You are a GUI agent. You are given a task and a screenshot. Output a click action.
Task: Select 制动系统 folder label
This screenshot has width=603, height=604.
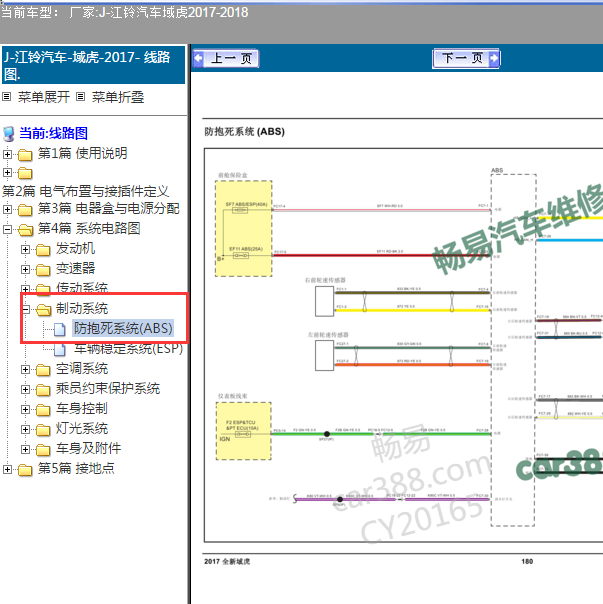(82, 308)
